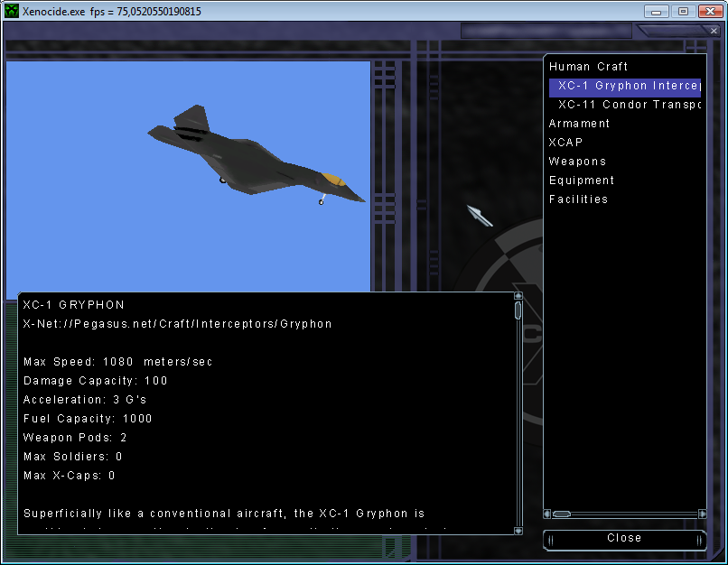This screenshot has width=728, height=565.
Task: Click Max Speed: 1080 meters/sec line
Action: coord(118,362)
